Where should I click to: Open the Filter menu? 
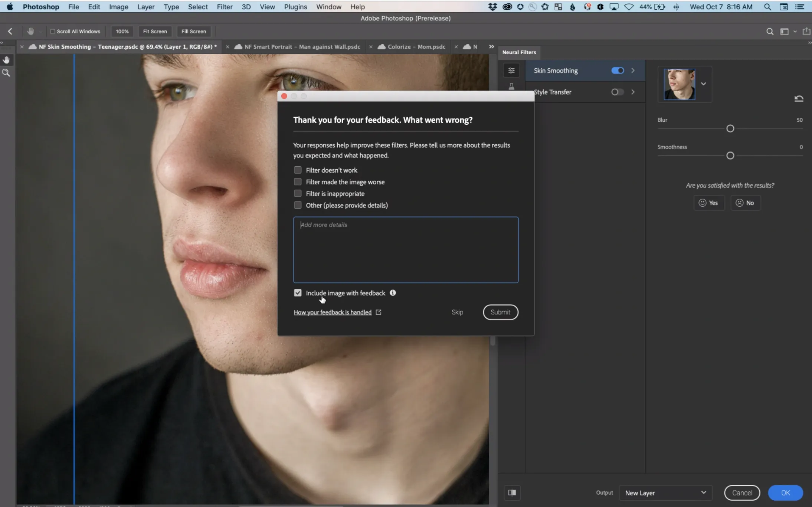pos(224,6)
